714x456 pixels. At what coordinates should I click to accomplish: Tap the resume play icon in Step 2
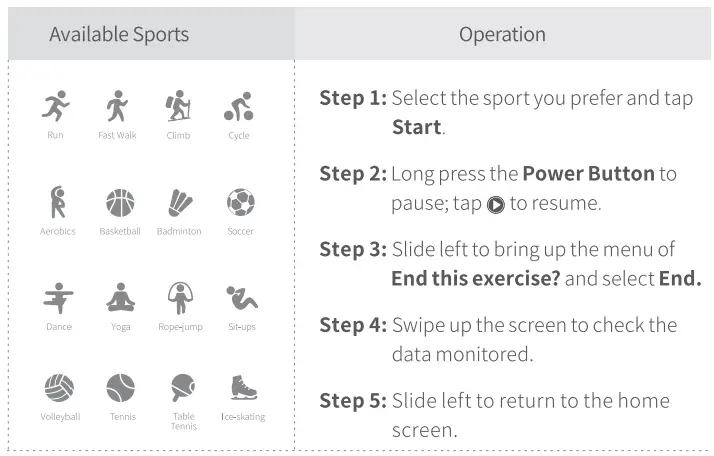[495, 204]
